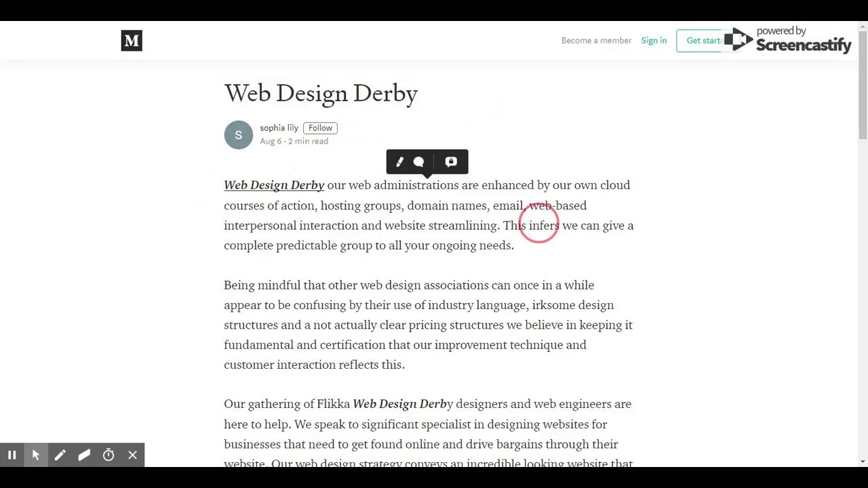Click the scrollbar down arrow
This screenshot has height=488, width=868.
pyautogui.click(x=863, y=462)
